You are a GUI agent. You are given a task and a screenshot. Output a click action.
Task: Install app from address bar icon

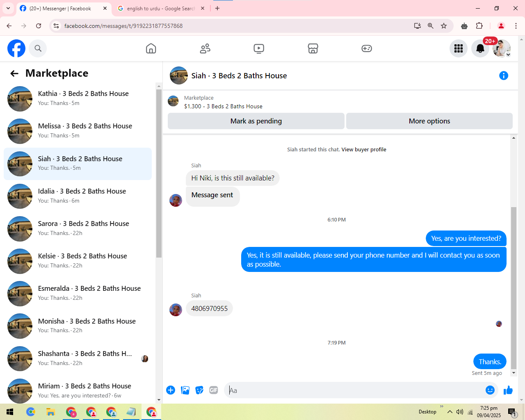[x=418, y=26]
